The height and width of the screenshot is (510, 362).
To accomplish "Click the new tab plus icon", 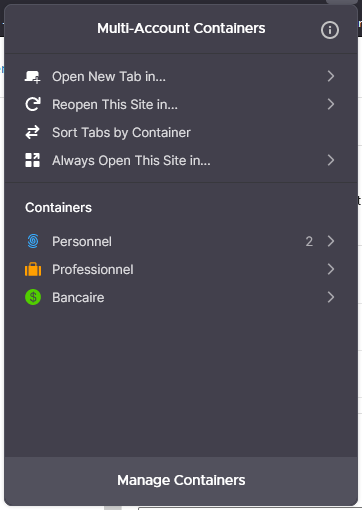I will pos(33,77).
